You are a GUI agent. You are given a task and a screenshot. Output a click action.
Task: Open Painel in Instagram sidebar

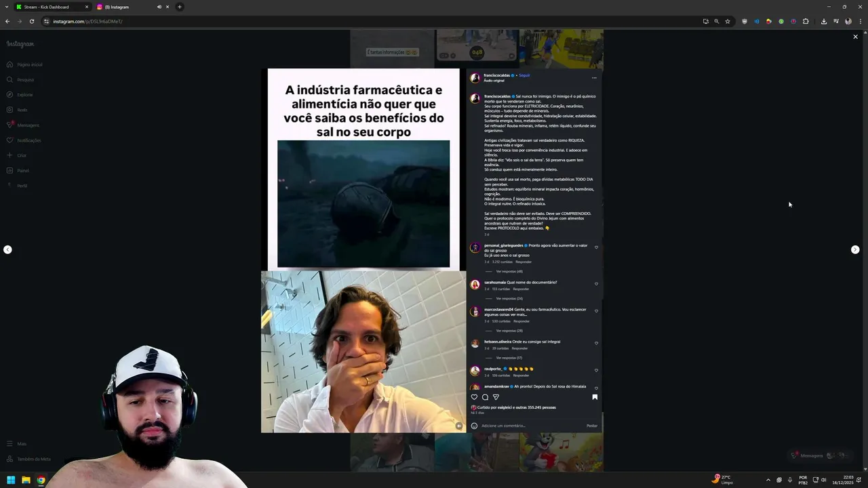(x=18, y=170)
